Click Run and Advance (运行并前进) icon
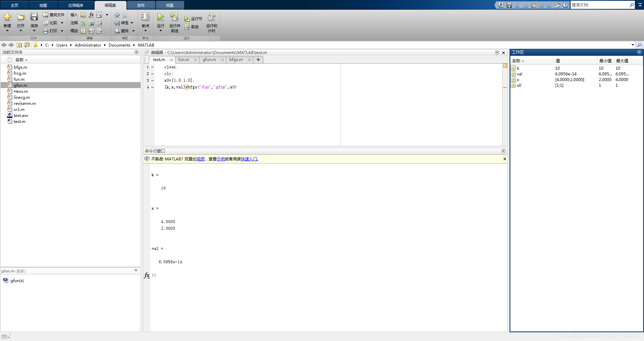Image resolution: width=644 pixels, height=341 pixels. pos(174,17)
